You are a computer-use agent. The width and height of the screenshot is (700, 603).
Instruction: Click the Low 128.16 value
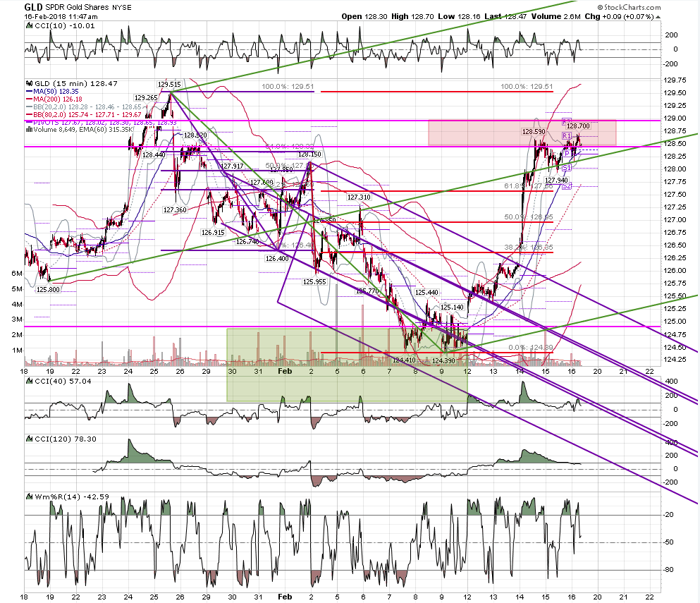(459, 16)
